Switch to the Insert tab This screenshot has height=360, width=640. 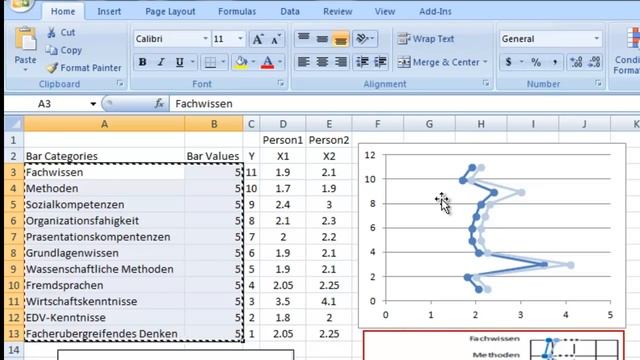(x=109, y=11)
